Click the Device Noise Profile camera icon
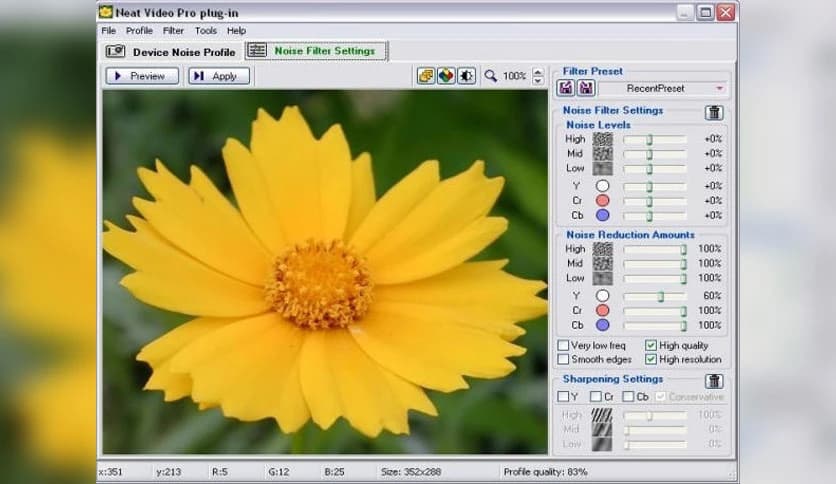 pos(116,51)
